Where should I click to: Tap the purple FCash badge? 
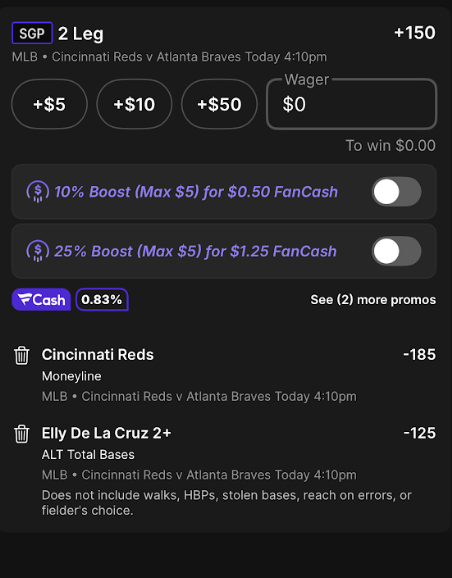click(x=41, y=299)
